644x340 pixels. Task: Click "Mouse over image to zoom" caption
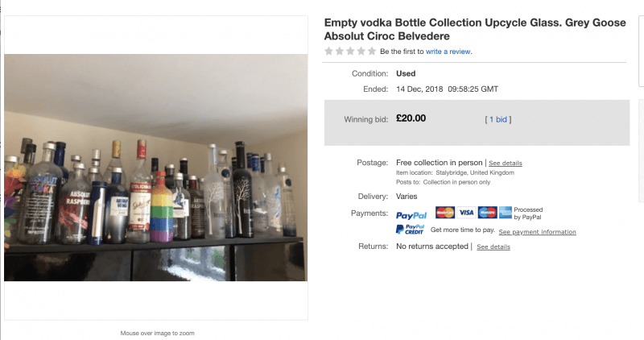[x=156, y=333]
